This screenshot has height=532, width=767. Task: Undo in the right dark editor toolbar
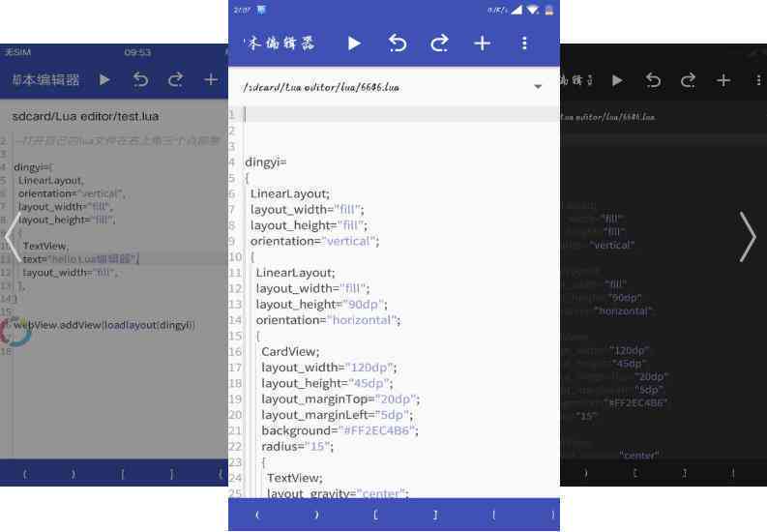tap(653, 79)
